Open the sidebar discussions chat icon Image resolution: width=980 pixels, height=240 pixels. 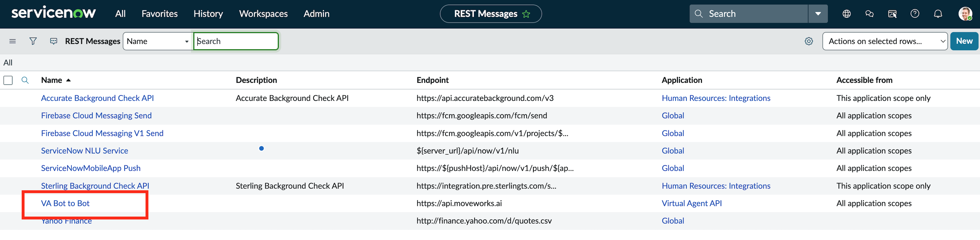click(869, 14)
